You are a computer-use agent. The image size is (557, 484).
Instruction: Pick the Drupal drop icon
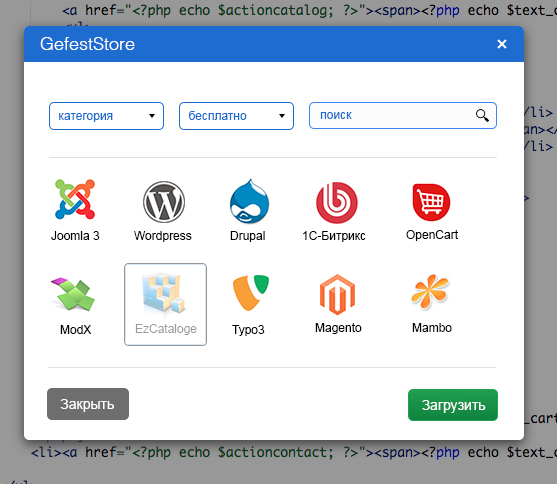(249, 201)
